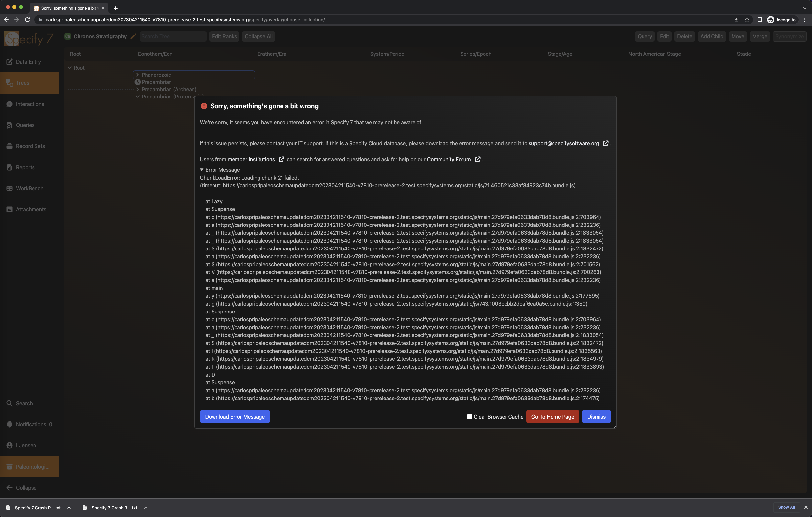The image size is (812, 517).
Task: Click the Data Entry sidebar icon
Action: point(10,62)
